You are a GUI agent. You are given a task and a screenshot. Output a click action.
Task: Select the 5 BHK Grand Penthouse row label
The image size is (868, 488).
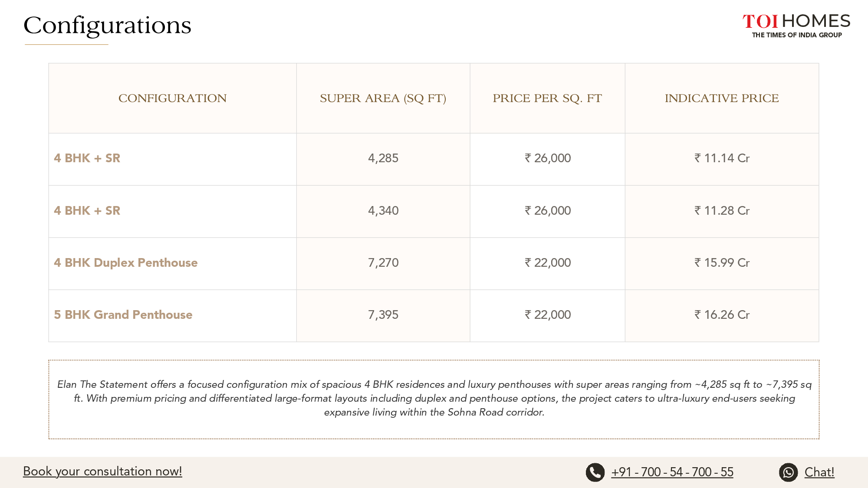[123, 314]
